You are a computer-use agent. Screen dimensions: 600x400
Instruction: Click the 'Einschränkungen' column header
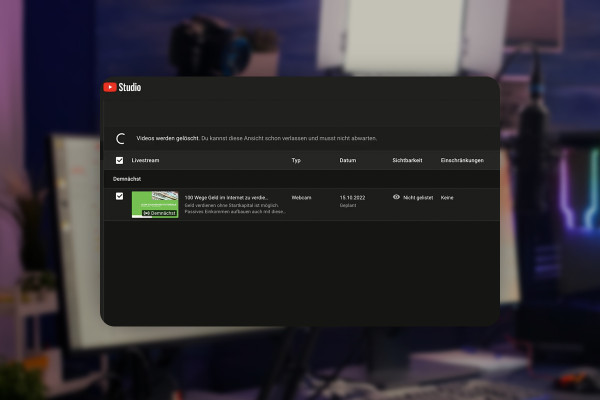pyautogui.click(x=462, y=160)
